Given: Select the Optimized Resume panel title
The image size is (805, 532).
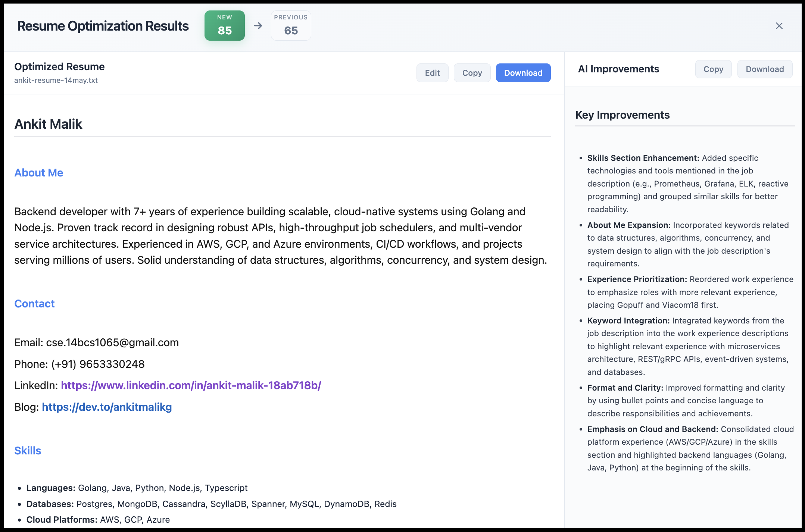Looking at the screenshot, I should tap(59, 66).
